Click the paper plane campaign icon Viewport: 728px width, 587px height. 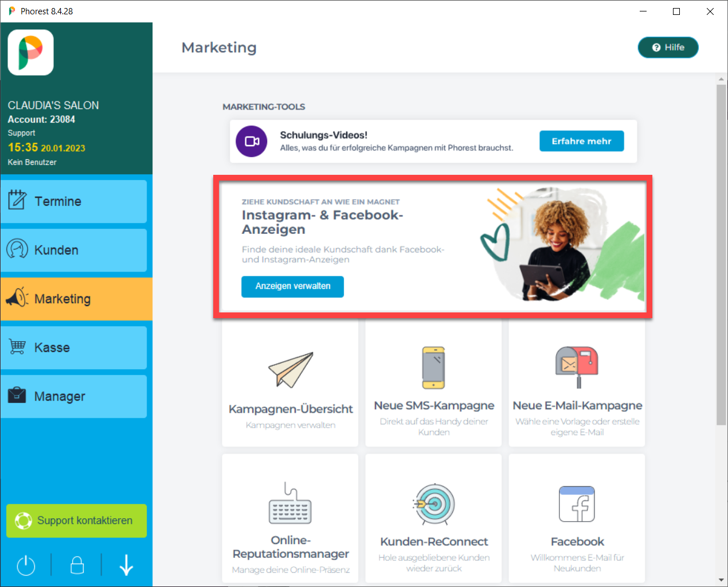(x=291, y=370)
